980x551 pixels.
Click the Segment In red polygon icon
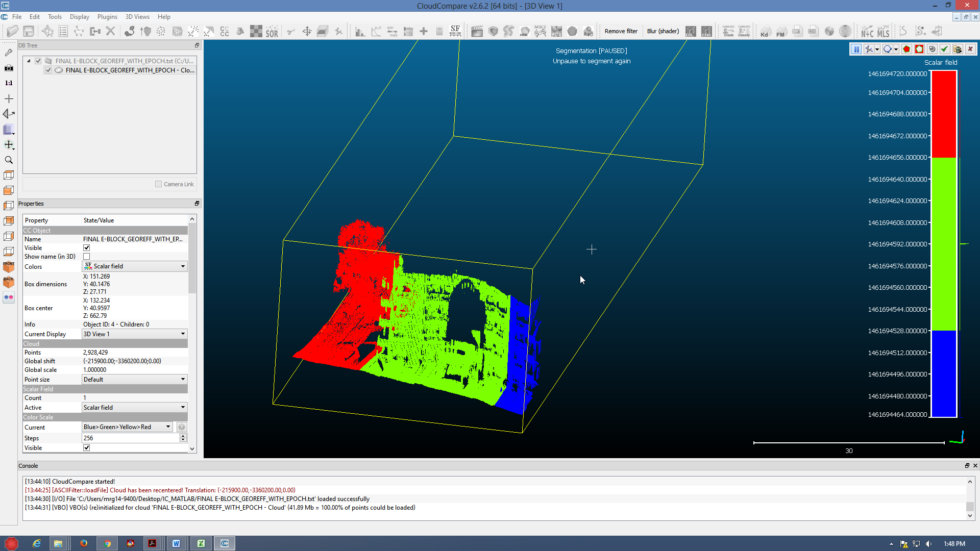[906, 49]
